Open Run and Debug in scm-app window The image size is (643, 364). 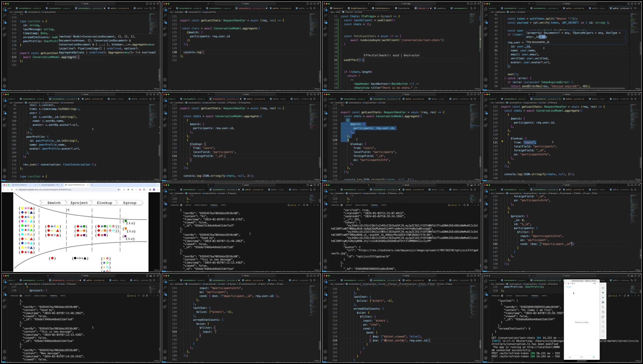(x=325, y=28)
